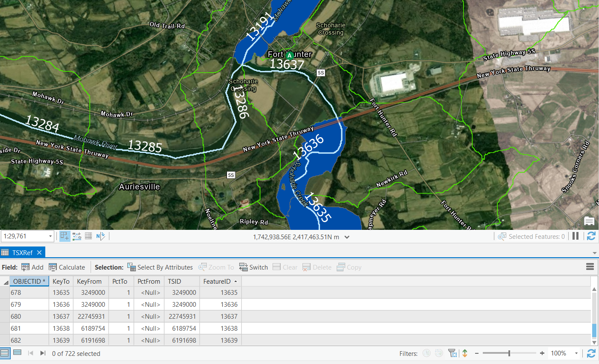This screenshot has height=364, width=599.
Task: Click the Snapping icon below the map
Action: [65, 236]
